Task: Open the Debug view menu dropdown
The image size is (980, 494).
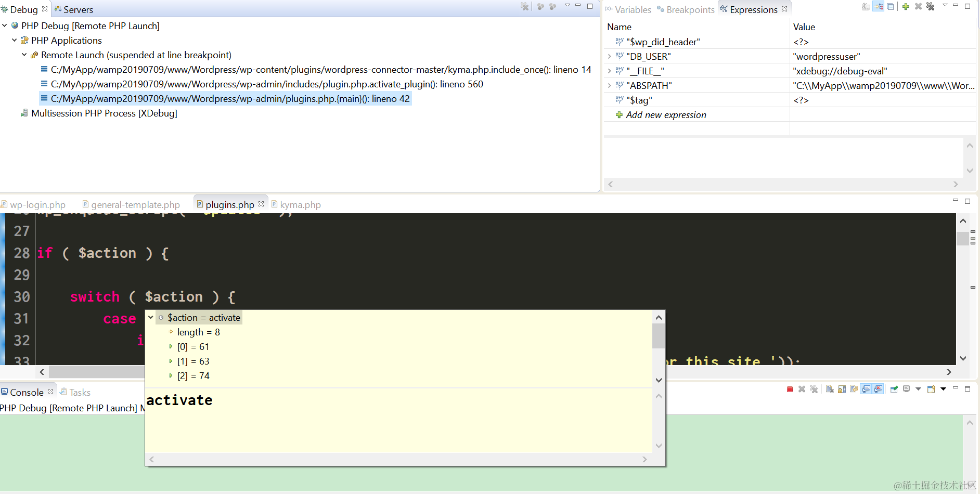Action: pos(568,5)
